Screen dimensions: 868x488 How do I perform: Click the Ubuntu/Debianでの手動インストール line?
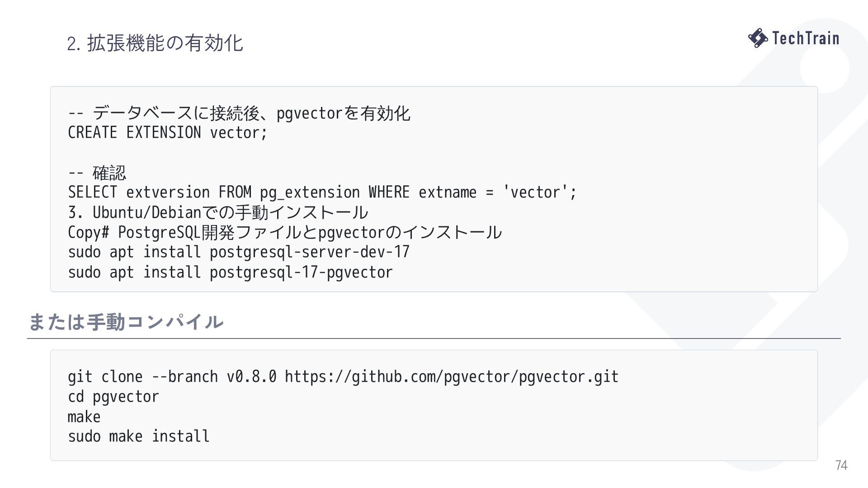(218, 212)
